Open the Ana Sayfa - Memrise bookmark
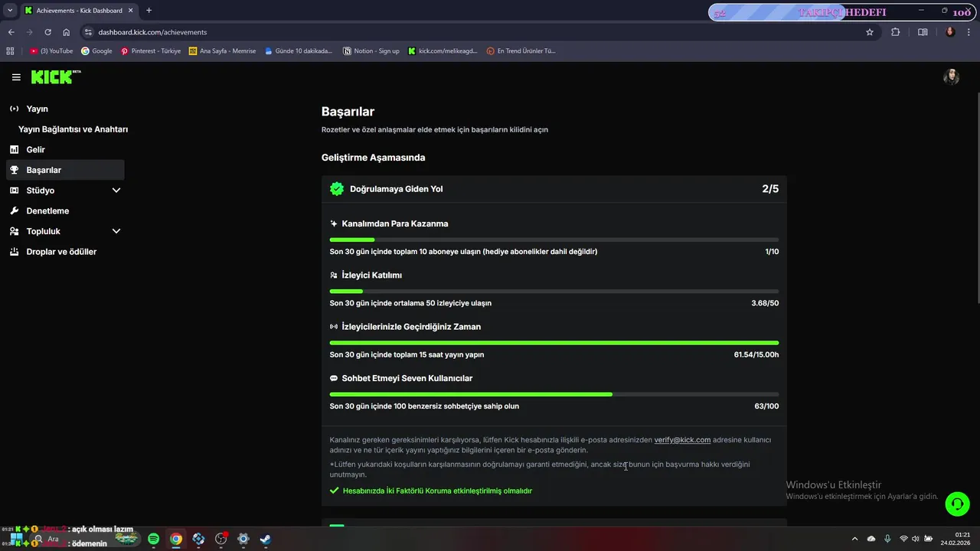 pos(222,51)
